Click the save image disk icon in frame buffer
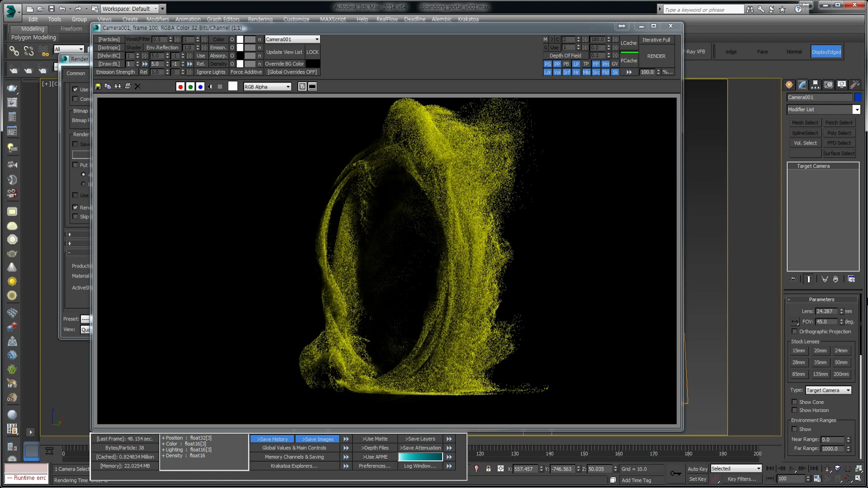 tap(98, 86)
